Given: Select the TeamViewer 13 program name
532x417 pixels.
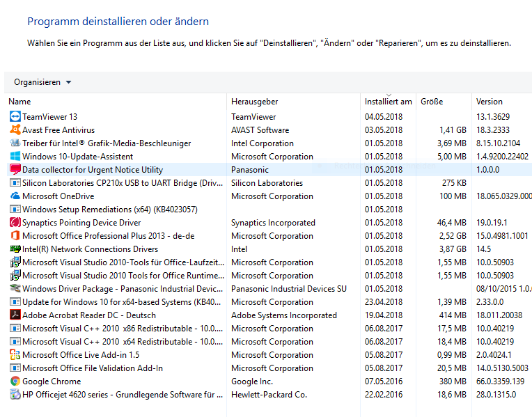Looking at the screenshot, I should pos(50,117).
